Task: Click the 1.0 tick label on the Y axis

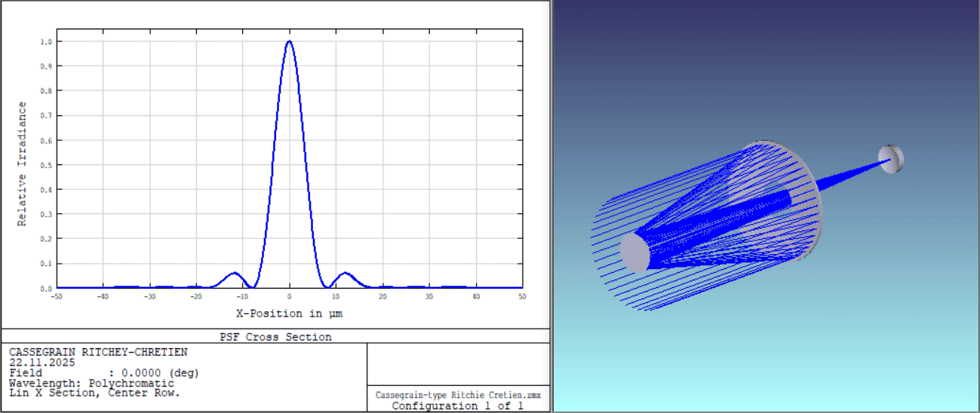Action: tap(47, 41)
